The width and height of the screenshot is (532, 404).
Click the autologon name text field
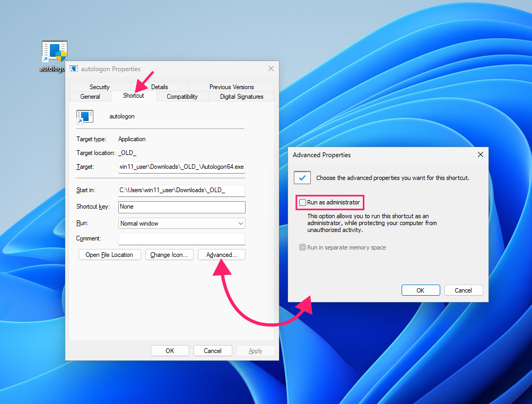[x=122, y=116]
